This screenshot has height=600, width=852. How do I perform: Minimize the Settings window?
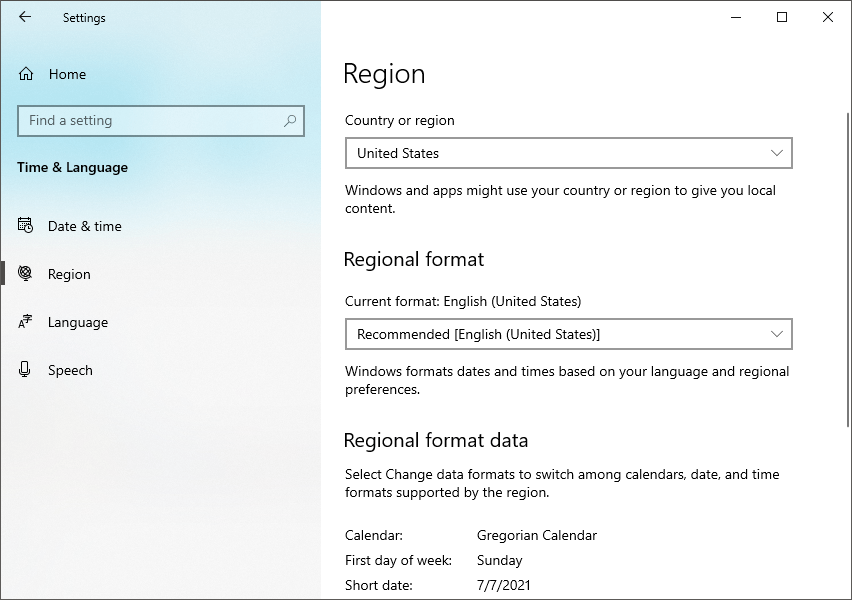[736, 17]
